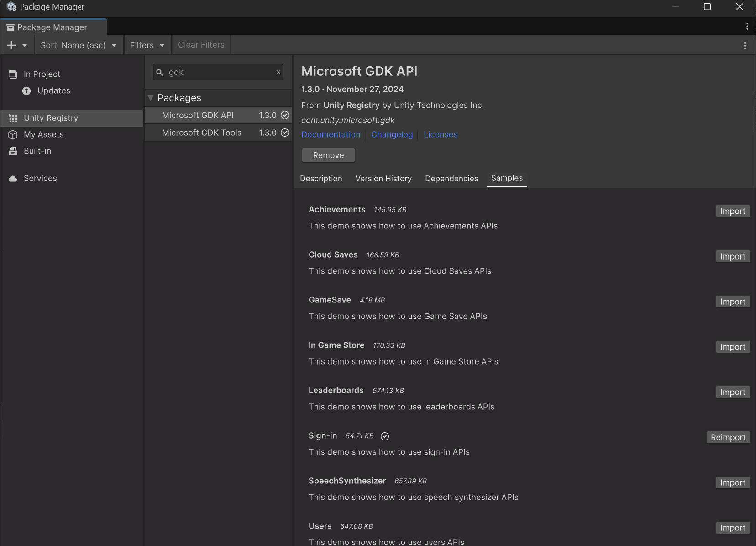This screenshot has height=546, width=756.
Task: Click the imported indicator next to Sign-in sample
Action: [x=385, y=436]
